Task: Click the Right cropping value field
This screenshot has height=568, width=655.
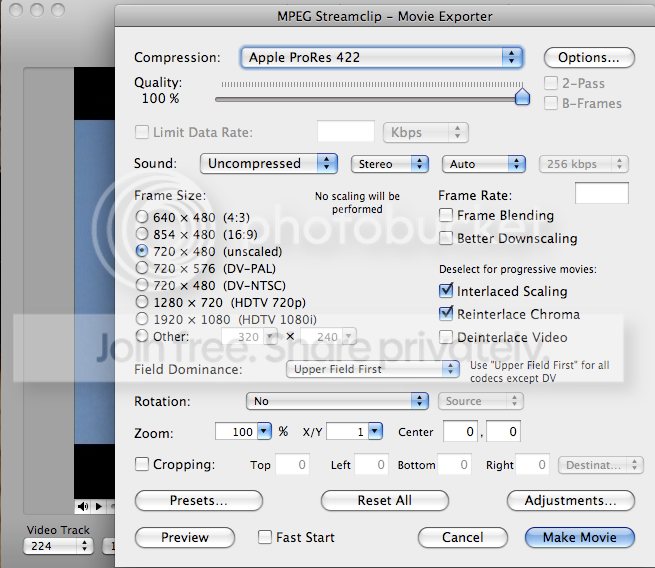Action: coord(533,464)
